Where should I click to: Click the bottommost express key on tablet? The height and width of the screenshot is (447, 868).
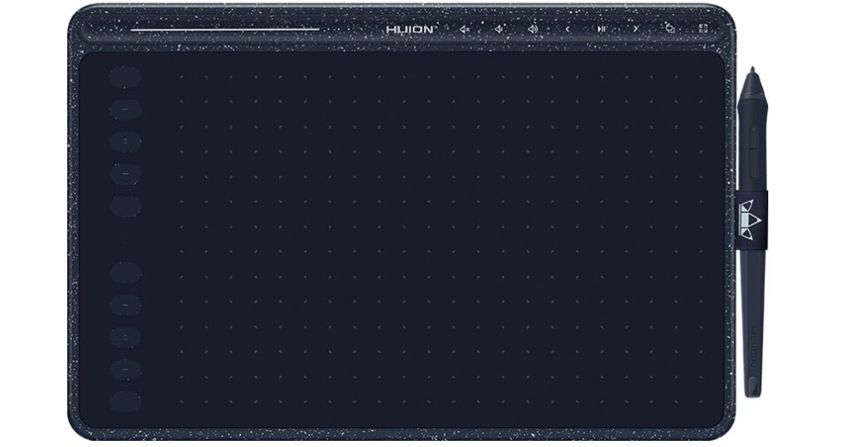pyautogui.click(x=125, y=401)
